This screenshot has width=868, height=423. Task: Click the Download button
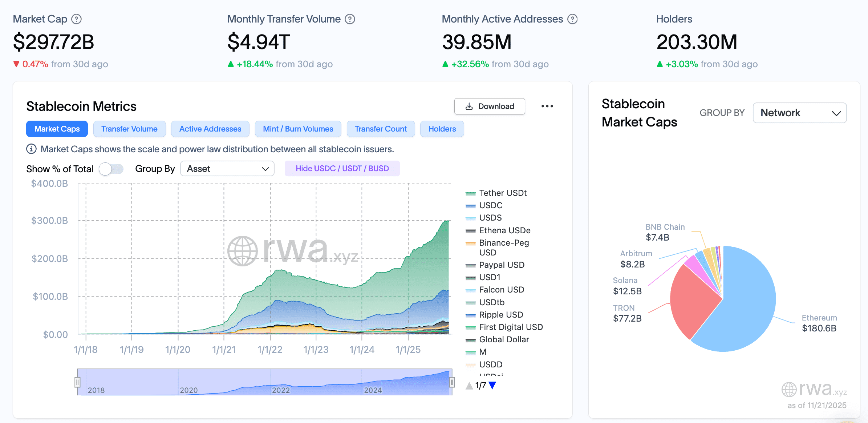click(x=489, y=106)
